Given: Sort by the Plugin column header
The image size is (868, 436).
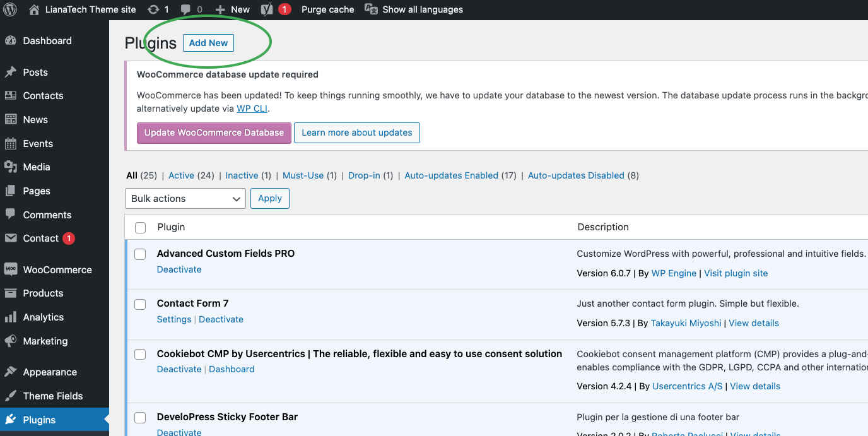Looking at the screenshot, I should coord(171,227).
